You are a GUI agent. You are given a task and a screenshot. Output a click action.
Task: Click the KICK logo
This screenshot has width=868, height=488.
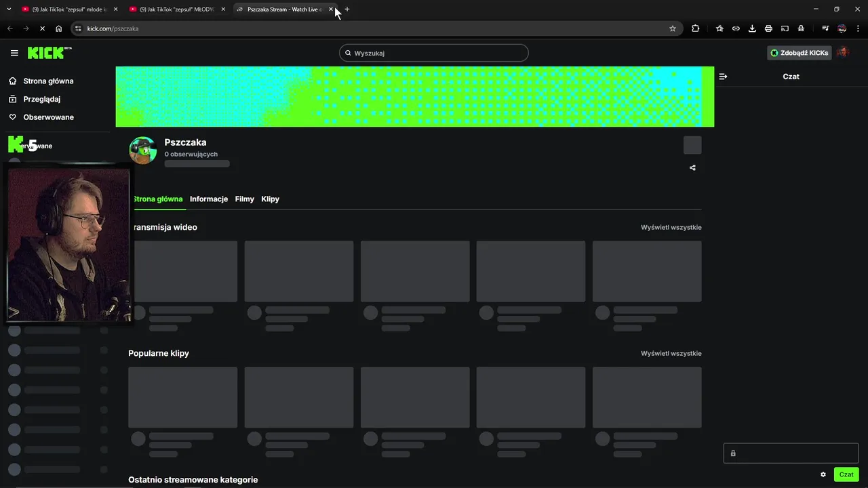point(50,53)
